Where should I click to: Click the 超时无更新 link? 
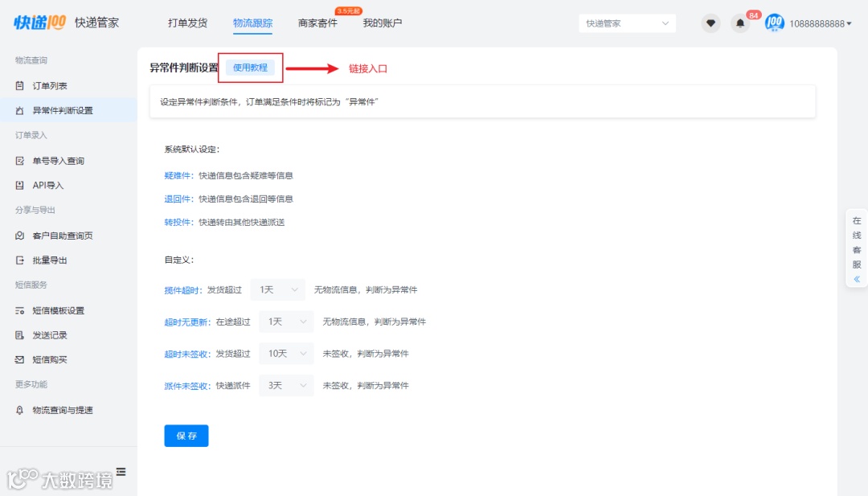[x=186, y=322]
